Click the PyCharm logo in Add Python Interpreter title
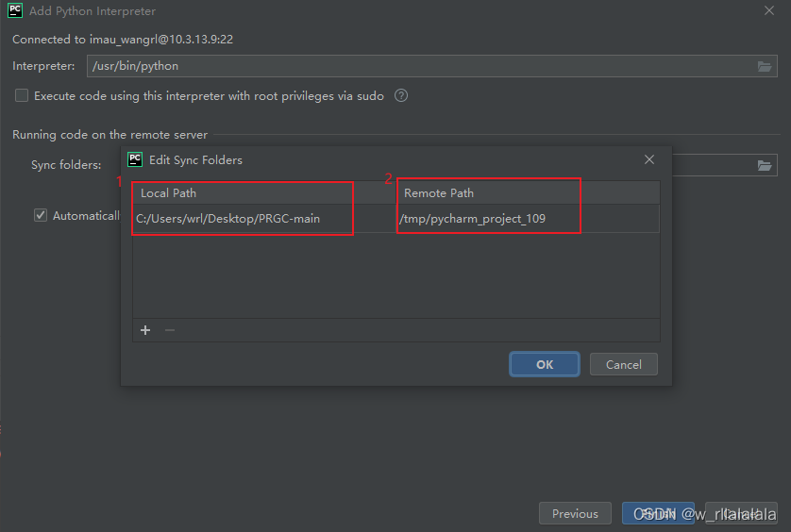The height and width of the screenshot is (532, 791). click(15, 10)
